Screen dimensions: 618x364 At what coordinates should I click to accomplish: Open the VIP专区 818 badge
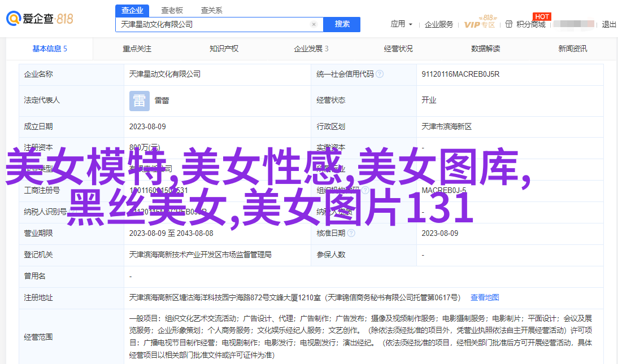pos(480,21)
